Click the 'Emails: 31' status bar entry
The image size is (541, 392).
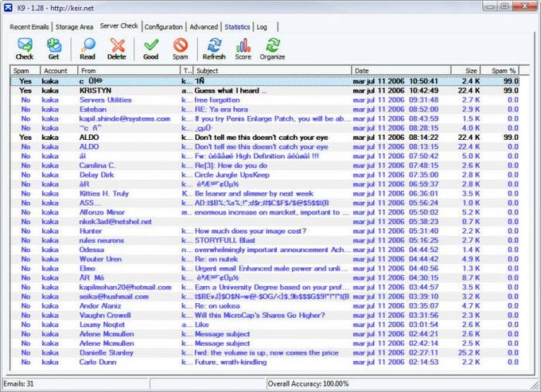pos(18,383)
